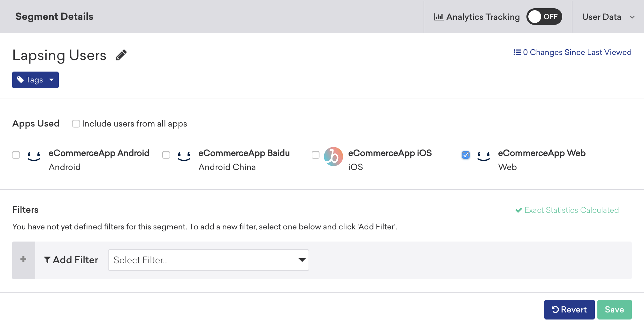Uncheck the eCommerceApp Web checkbox
This screenshot has width=644, height=331.
[x=466, y=155]
